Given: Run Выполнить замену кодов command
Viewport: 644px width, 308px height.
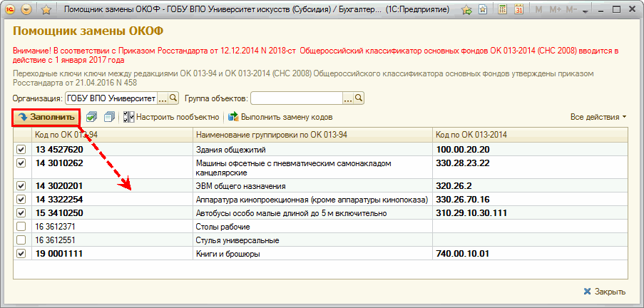Looking at the screenshot, I should (x=280, y=117).
